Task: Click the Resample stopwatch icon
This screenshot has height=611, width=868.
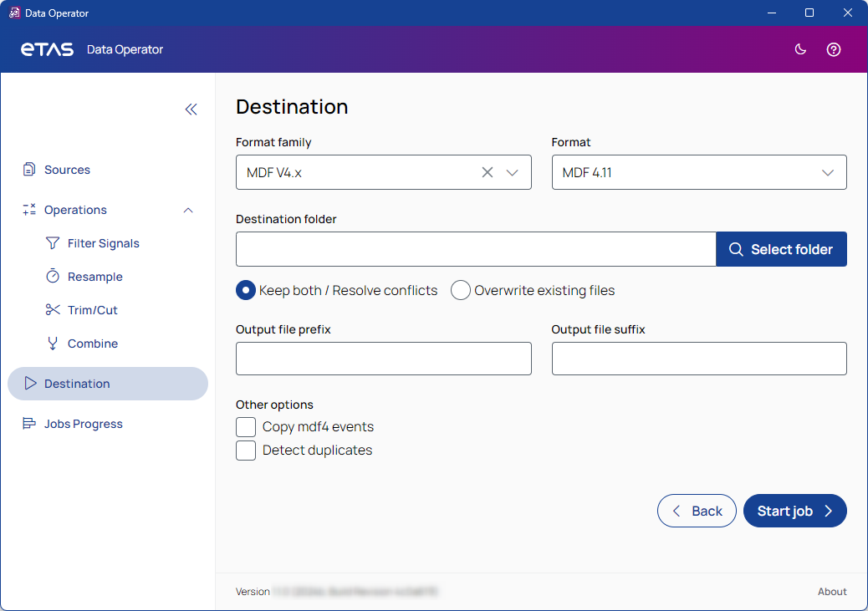Action: 53,277
